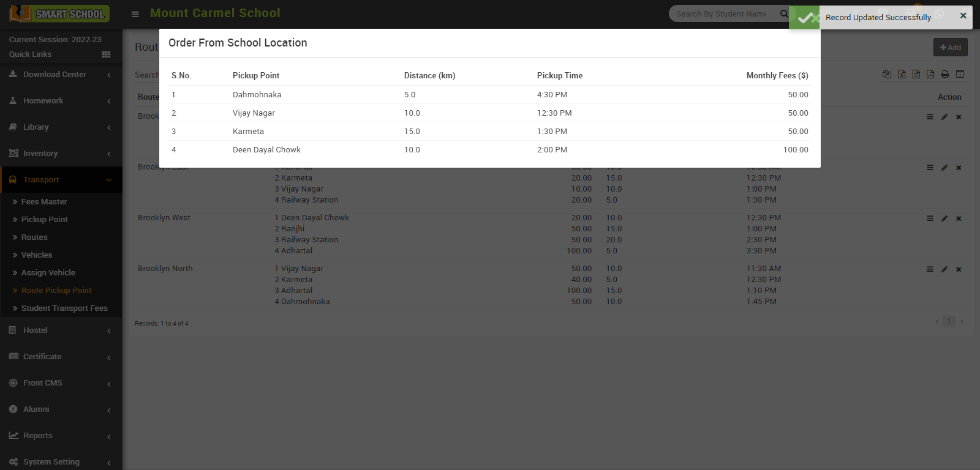Copy the table to clipboard
The width and height of the screenshot is (980, 470).
[887, 74]
